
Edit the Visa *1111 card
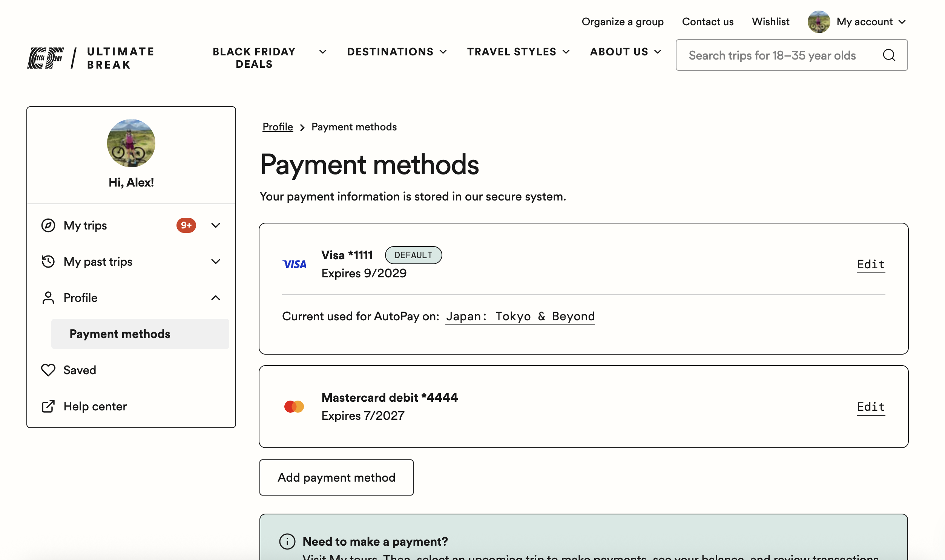pyautogui.click(x=870, y=264)
